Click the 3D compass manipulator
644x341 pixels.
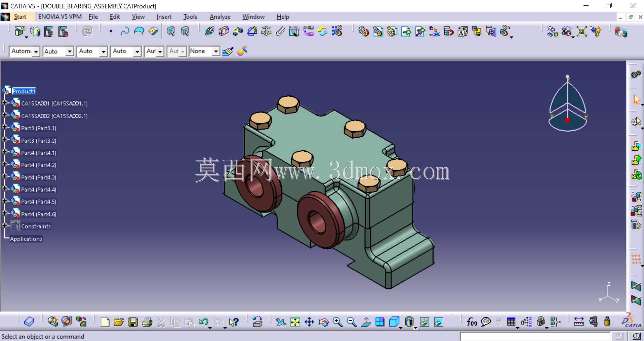pyautogui.click(x=568, y=103)
